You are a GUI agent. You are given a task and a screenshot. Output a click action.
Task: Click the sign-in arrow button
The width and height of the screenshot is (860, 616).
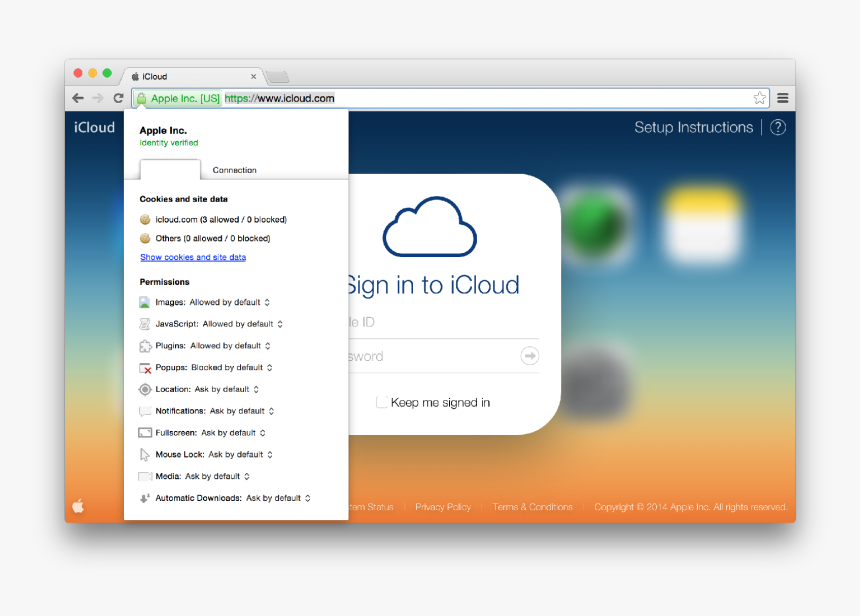click(529, 355)
